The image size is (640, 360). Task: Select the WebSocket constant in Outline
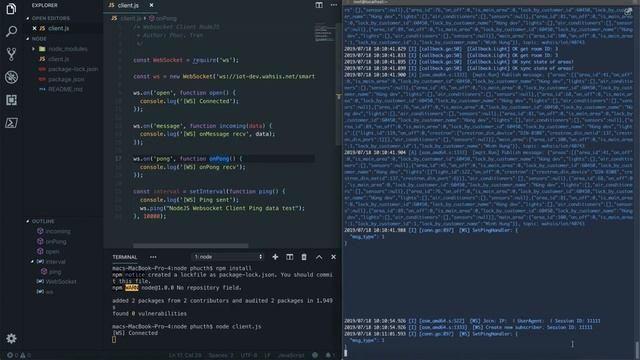click(x=61, y=282)
